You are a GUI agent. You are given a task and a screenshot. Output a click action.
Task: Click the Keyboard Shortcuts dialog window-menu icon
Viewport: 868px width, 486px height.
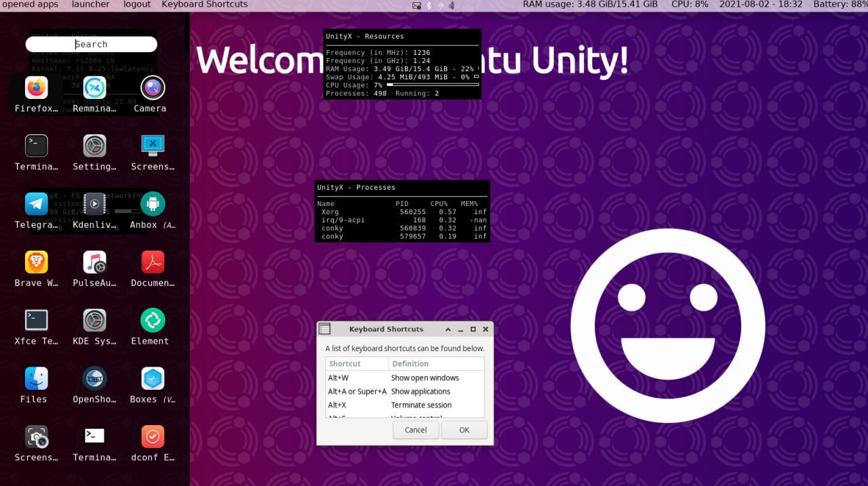point(325,329)
